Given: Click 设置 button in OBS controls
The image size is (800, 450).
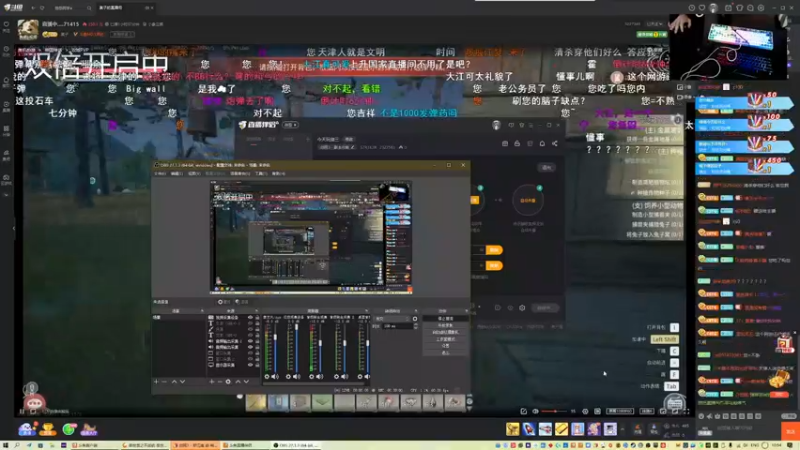Looking at the screenshot, I should [445, 346].
